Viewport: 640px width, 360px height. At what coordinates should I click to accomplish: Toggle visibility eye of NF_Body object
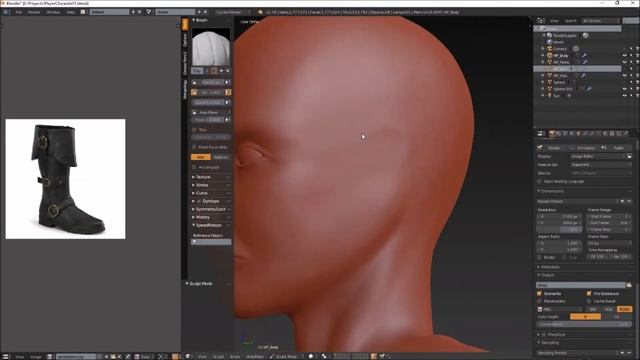click(x=624, y=56)
